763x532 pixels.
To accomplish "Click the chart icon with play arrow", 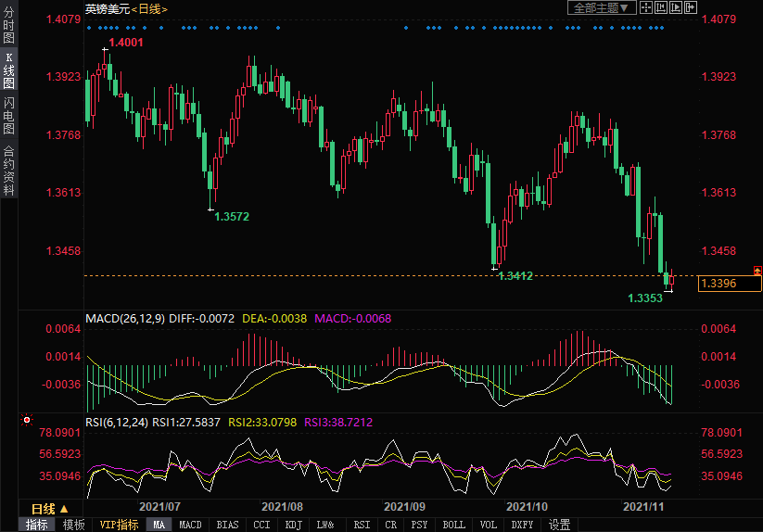I will point(678,7).
